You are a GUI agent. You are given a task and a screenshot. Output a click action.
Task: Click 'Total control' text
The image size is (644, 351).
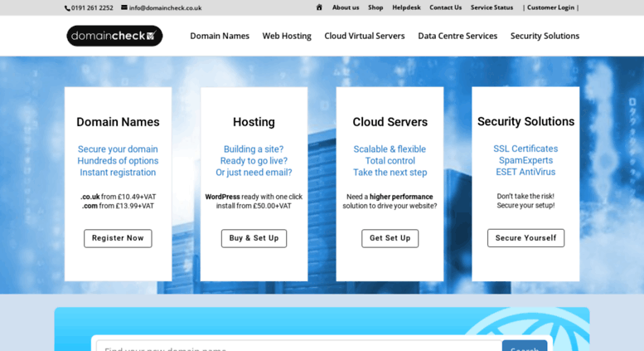point(390,161)
